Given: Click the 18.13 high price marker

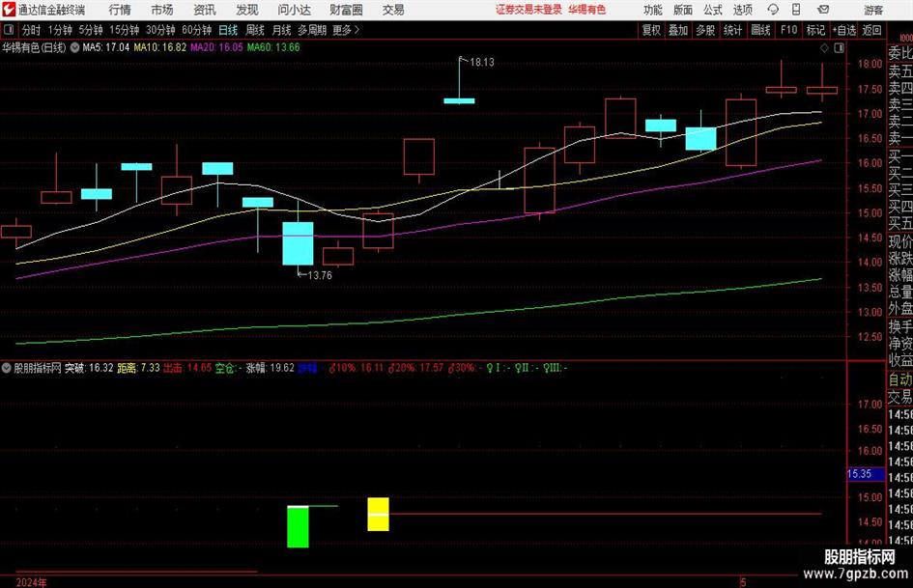Looking at the screenshot, I should tap(481, 63).
